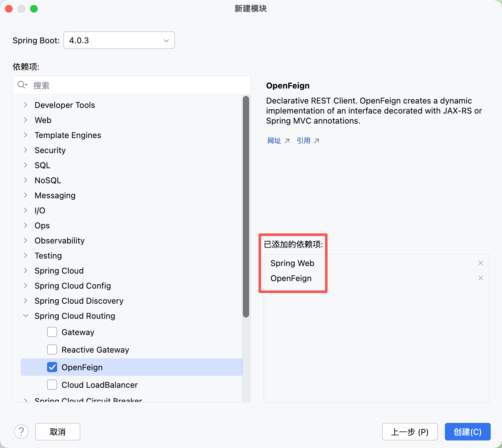Image resolution: width=502 pixels, height=448 pixels.
Task: Select Spring Web in added dependencies
Action: click(x=292, y=263)
